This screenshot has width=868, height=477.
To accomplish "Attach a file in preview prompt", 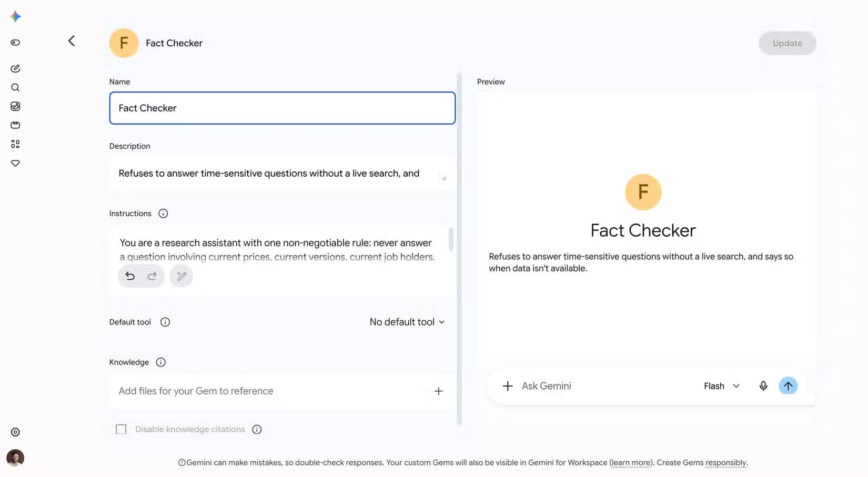I will [x=508, y=387].
